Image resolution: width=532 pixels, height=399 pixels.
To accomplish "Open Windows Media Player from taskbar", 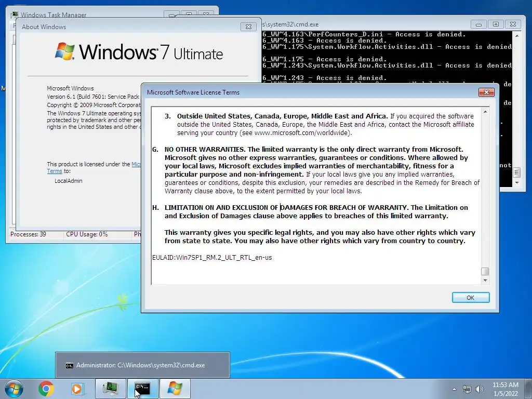I will click(x=77, y=389).
